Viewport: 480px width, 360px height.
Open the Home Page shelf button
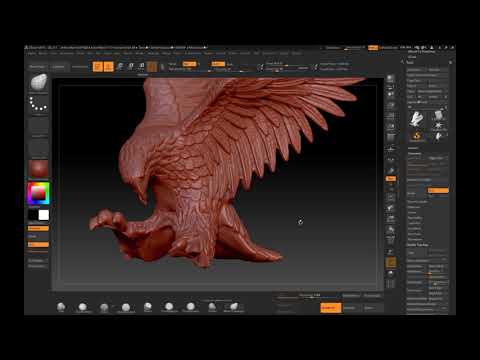pos(37,67)
